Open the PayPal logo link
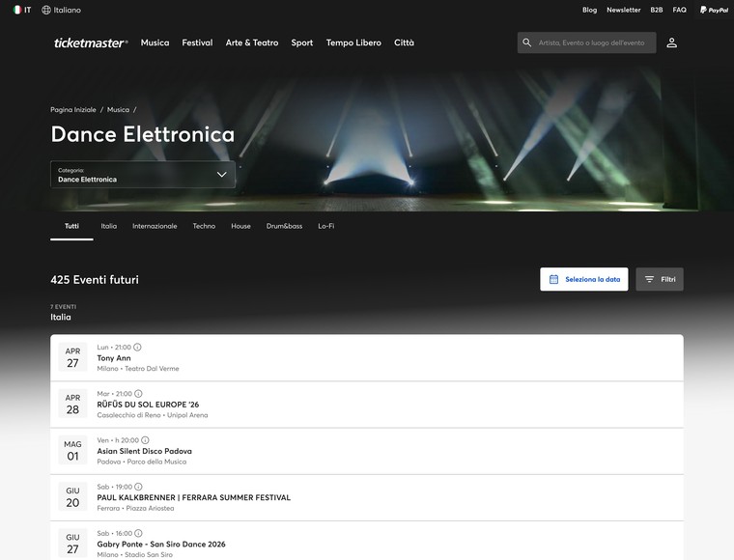 coord(714,10)
